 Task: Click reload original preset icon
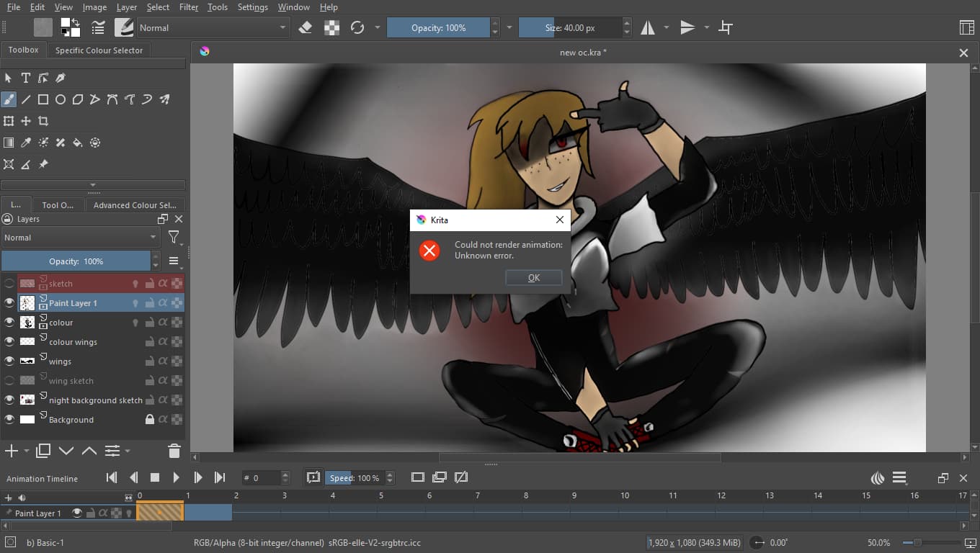click(357, 27)
